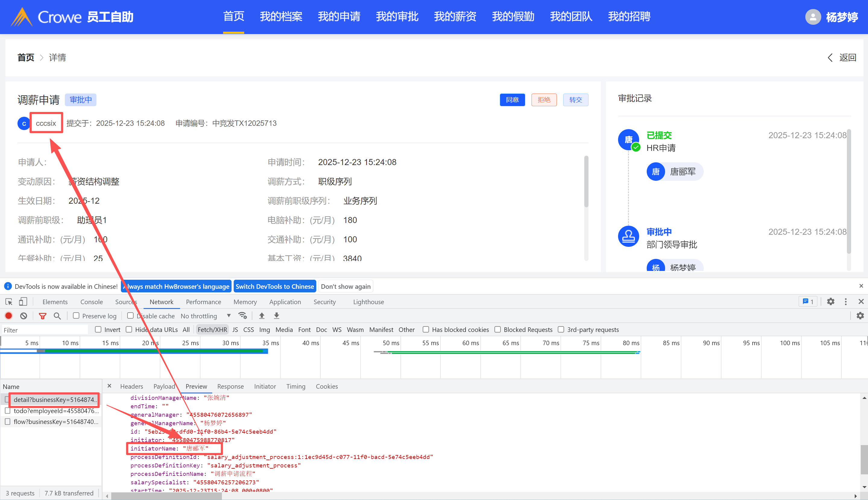Check the Disable cache checkbox

pos(130,316)
